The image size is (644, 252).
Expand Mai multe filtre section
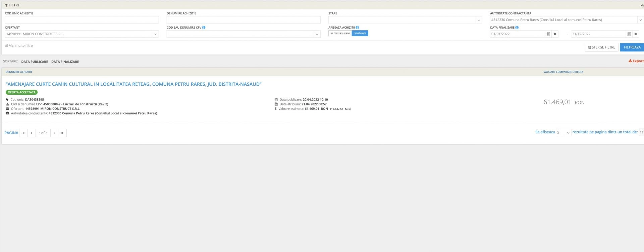pyautogui.click(x=19, y=46)
